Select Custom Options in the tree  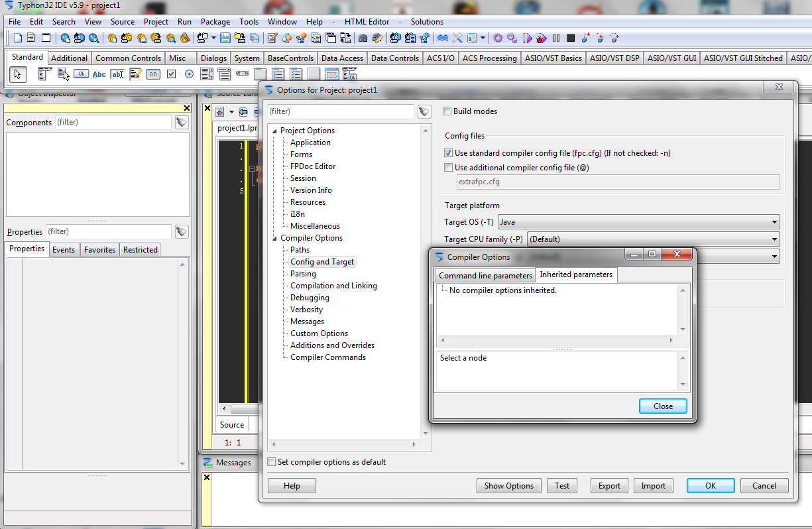pyautogui.click(x=319, y=333)
